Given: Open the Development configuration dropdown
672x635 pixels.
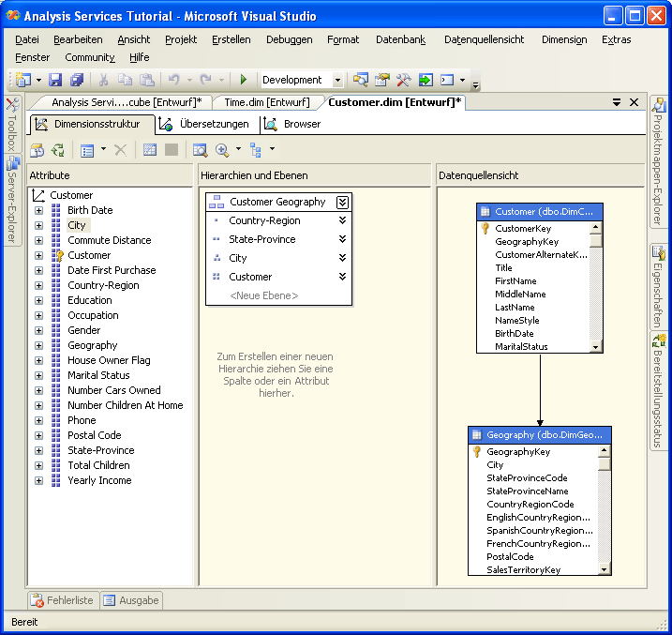Looking at the screenshot, I should tap(337, 81).
